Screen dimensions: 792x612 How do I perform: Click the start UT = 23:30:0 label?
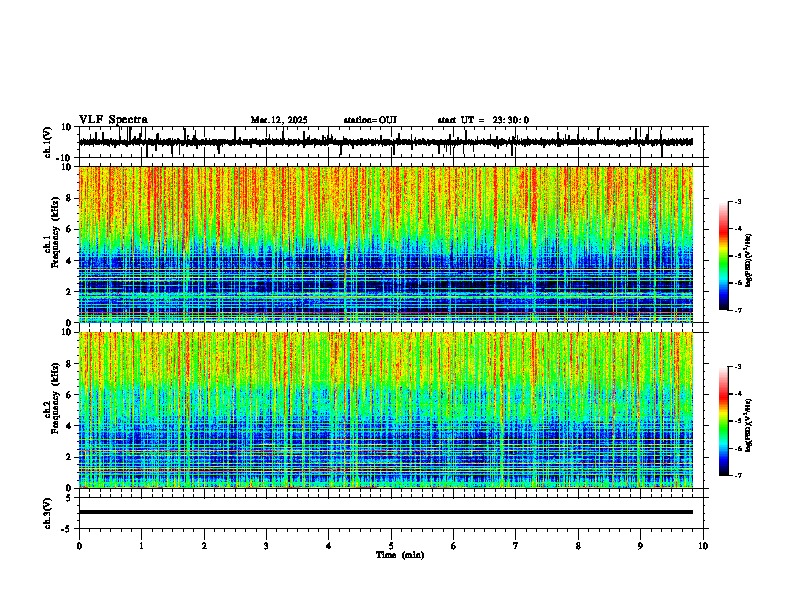pyautogui.click(x=483, y=120)
